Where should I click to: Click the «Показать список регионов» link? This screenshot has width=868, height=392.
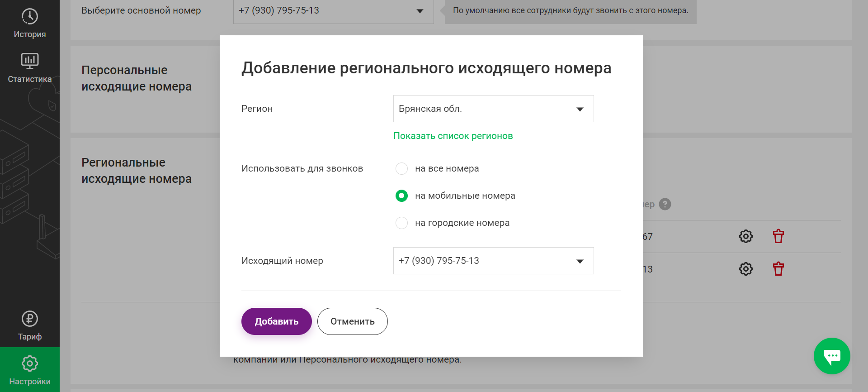tap(453, 136)
